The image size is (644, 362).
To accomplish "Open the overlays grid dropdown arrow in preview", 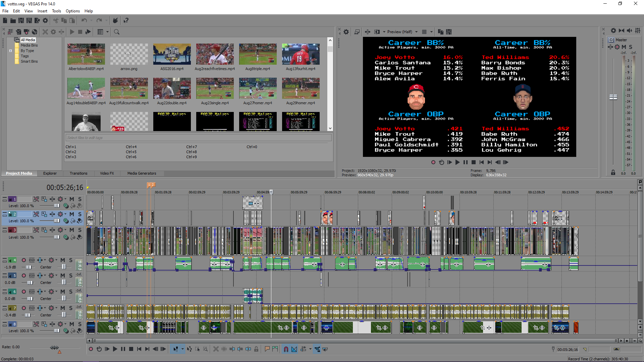I will click(x=432, y=32).
